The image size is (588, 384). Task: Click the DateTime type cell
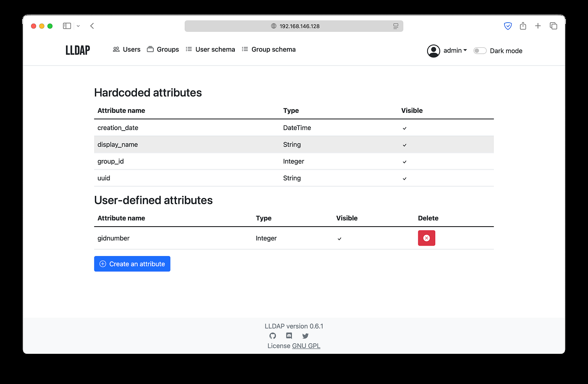pyautogui.click(x=297, y=128)
